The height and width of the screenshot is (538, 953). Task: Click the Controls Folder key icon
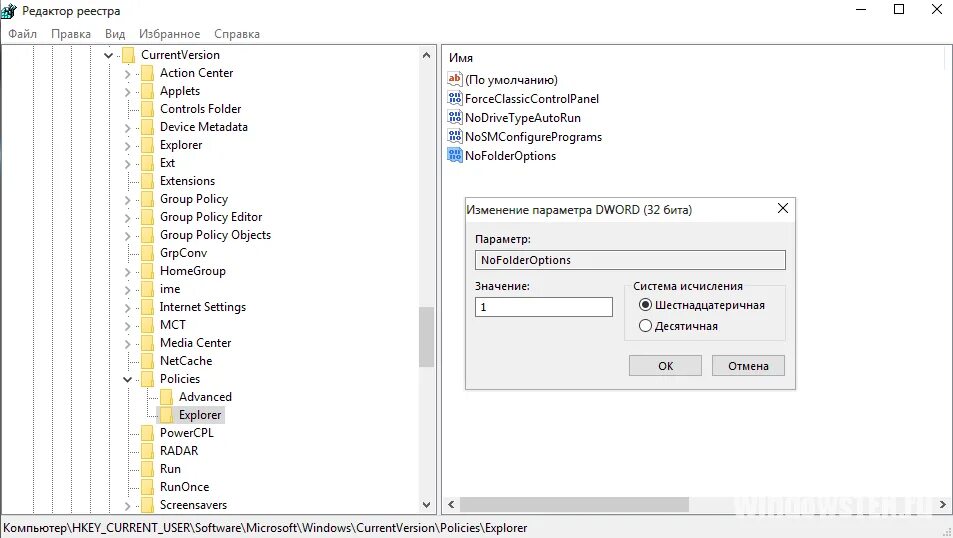pos(147,109)
